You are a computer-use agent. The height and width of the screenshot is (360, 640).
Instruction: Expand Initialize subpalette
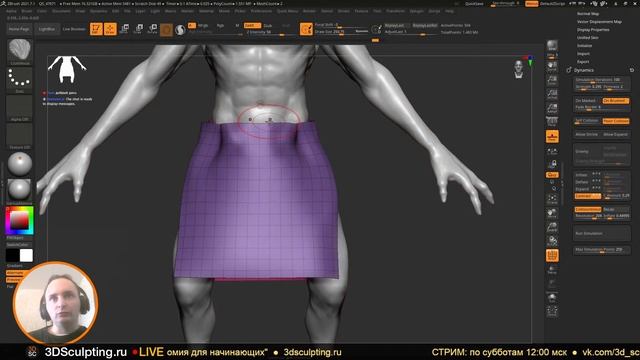point(584,46)
